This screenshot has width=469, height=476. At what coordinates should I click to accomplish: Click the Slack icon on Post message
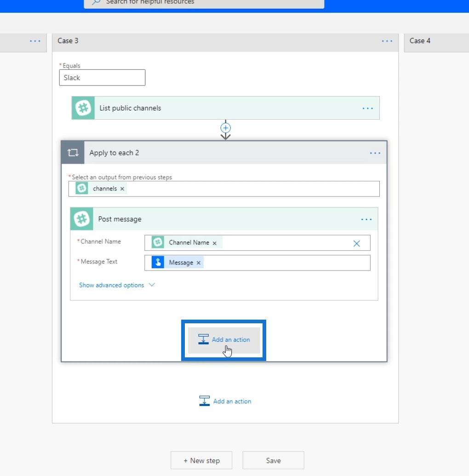click(x=82, y=219)
